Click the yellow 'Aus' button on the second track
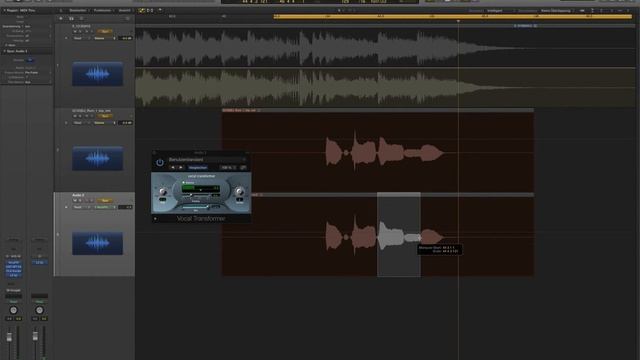 (104, 116)
